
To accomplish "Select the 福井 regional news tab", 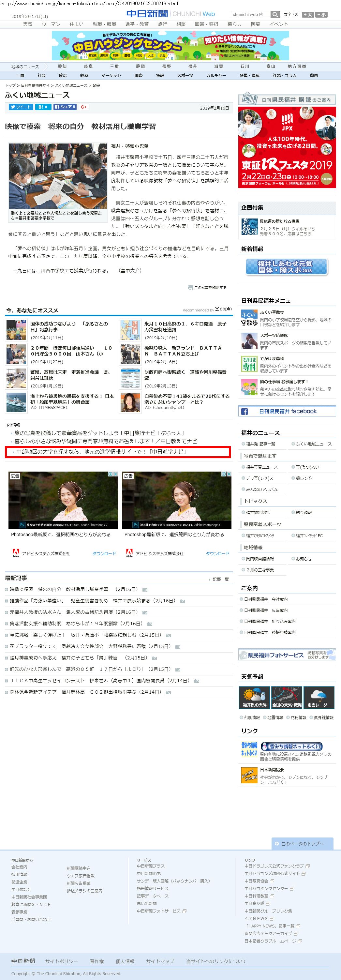I will tap(192, 66).
